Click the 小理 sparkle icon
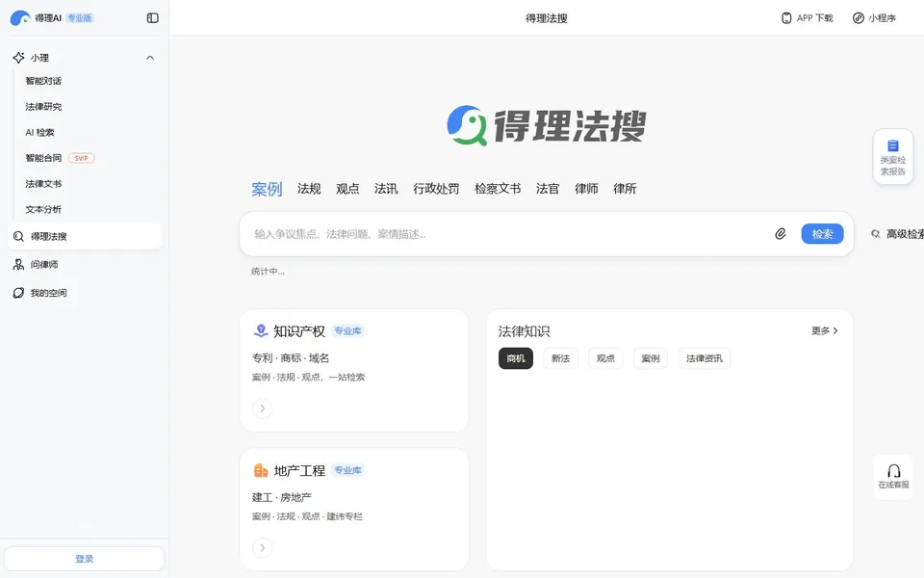Screen dimensions: 924x578 pyautogui.click(x=19, y=57)
